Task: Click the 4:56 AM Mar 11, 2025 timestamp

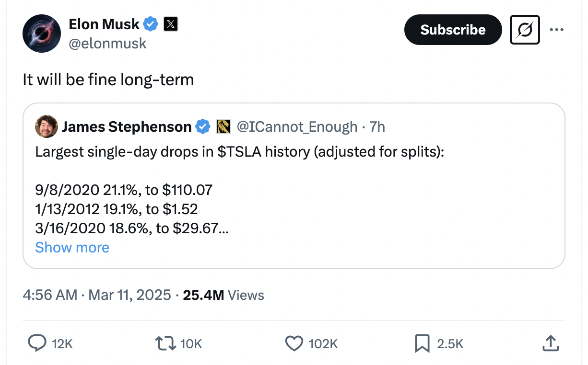Action: coord(97,295)
